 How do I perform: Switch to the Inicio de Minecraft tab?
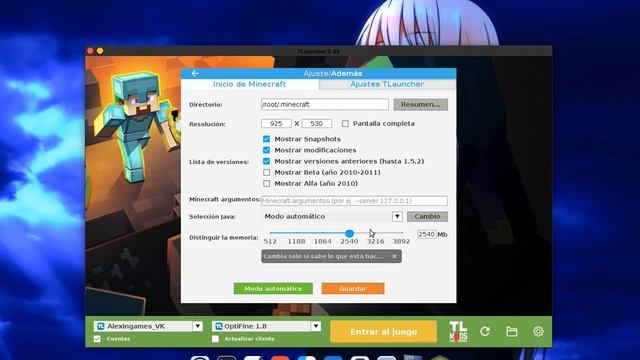[x=249, y=84]
